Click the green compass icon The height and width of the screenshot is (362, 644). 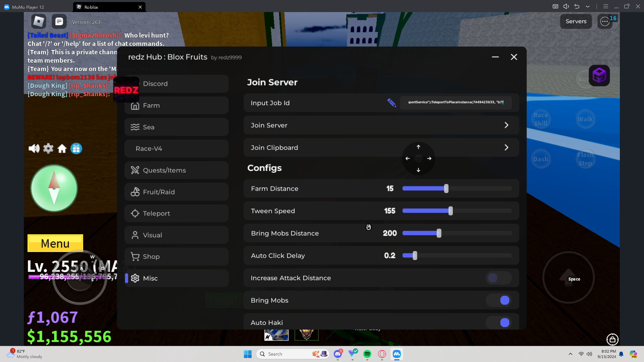[54, 188]
